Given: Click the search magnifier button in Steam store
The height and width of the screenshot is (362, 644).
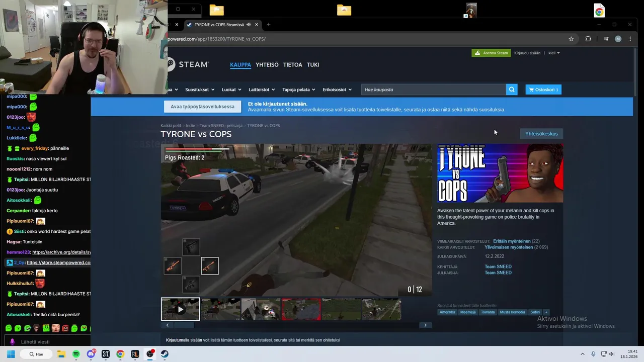Looking at the screenshot, I should pyautogui.click(x=512, y=89).
